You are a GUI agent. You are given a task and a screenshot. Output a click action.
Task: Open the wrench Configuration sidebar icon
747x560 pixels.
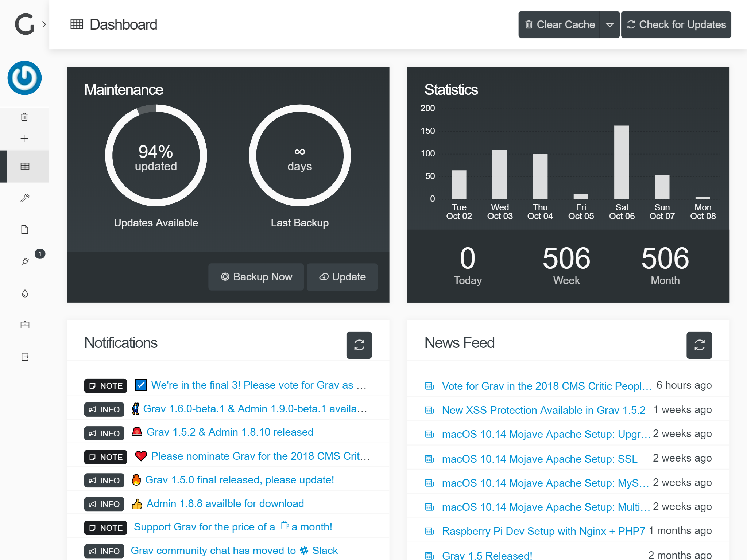(25, 198)
